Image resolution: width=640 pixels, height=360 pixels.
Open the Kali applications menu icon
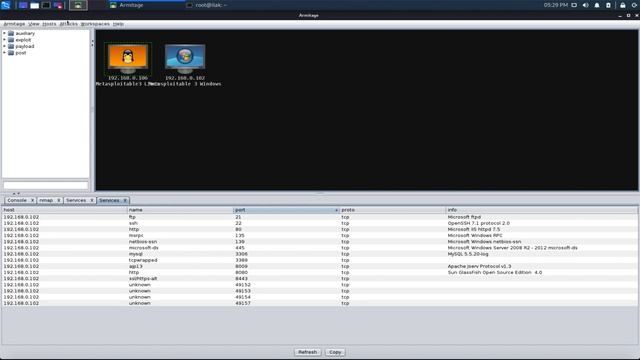pyautogui.click(x=5, y=5)
